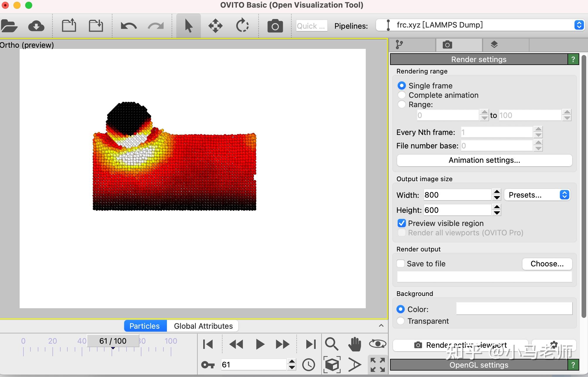Select the move mode crosshair-arrows tool
This screenshot has height=377, width=588.
pos(215,26)
